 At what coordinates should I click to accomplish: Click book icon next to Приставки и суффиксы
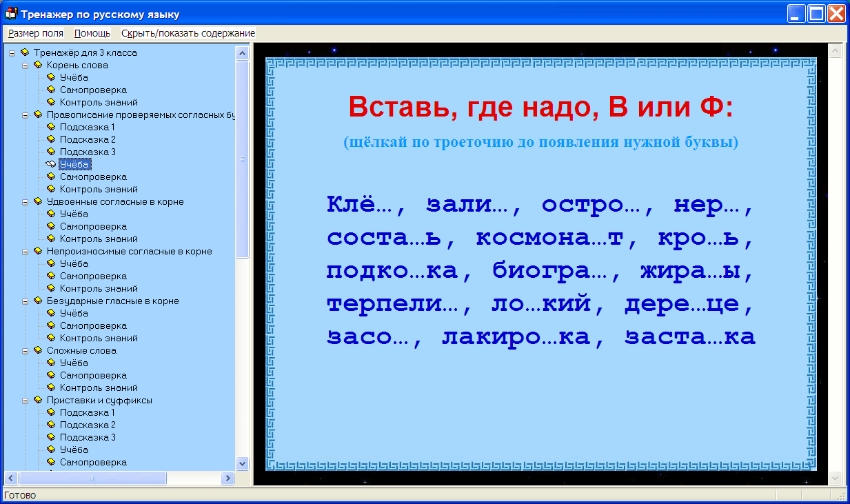coord(38,400)
